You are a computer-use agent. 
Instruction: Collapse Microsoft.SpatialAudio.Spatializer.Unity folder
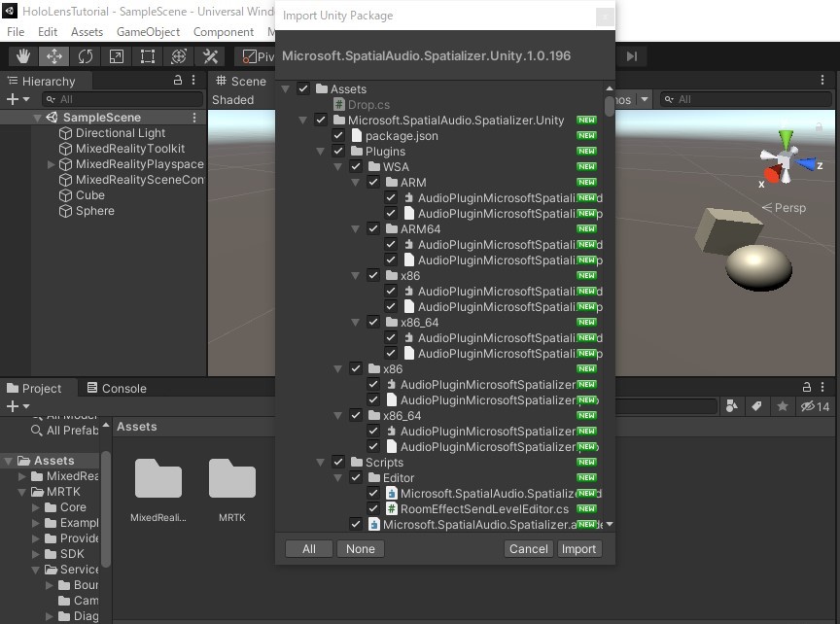[x=302, y=120]
